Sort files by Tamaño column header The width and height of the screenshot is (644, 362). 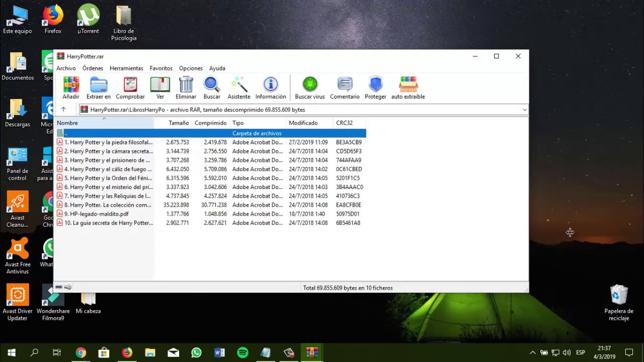(173, 123)
